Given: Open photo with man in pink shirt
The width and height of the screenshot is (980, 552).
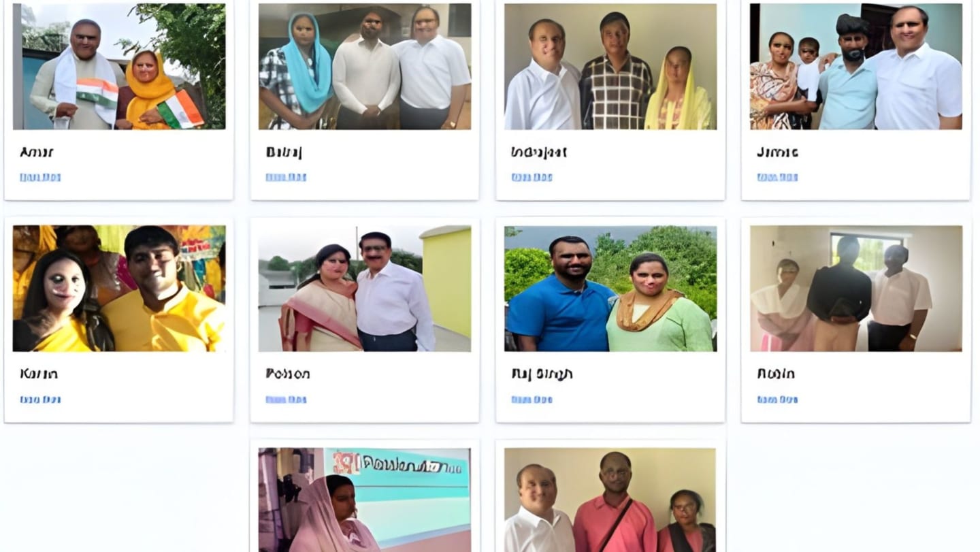Looking at the screenshot, I should coord(610,500).
